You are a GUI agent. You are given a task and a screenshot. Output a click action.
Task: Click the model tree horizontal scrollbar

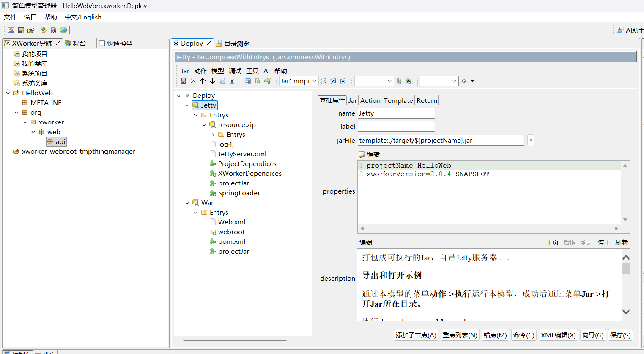point(235,340)
